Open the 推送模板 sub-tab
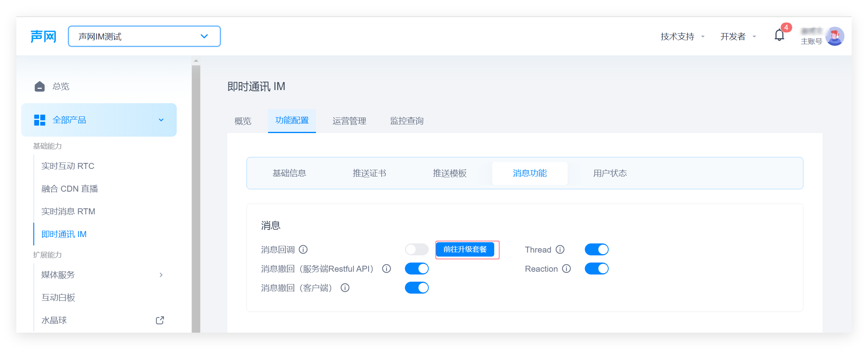Viewport: 868px width, 349px height. pyautogui.click(x=450, y=173)
